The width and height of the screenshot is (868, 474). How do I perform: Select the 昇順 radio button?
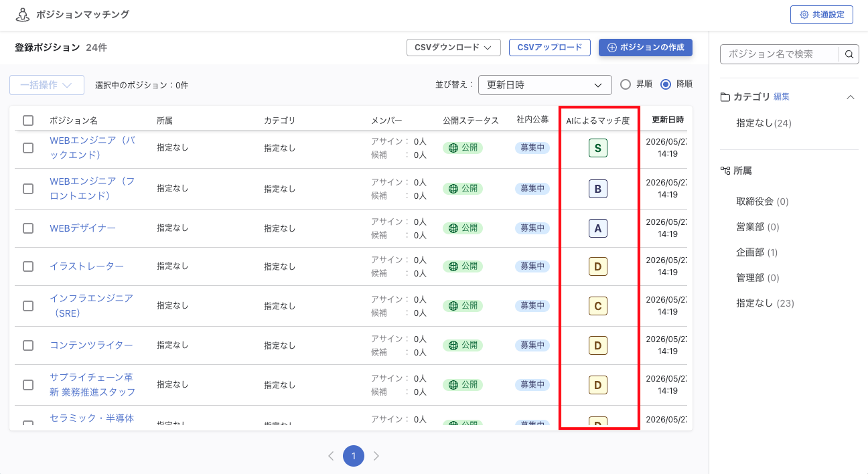point(626,84)
